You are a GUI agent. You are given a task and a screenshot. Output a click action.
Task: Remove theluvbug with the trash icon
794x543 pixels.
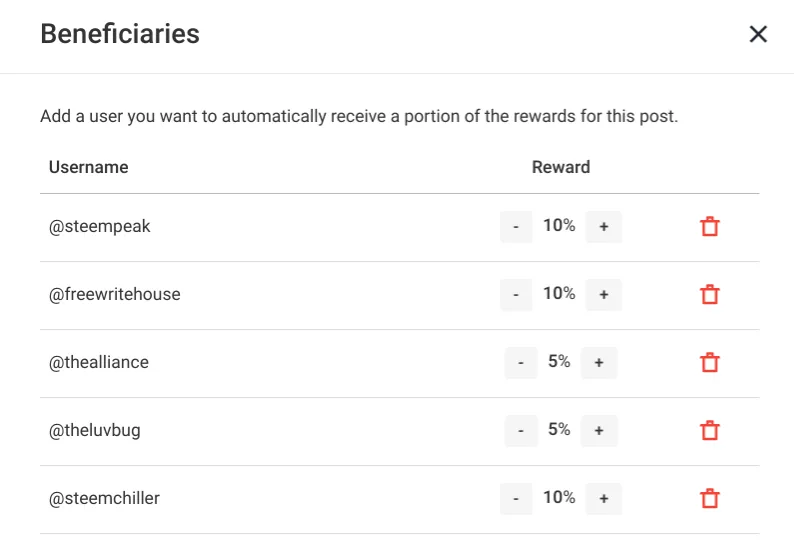[710, 431]
